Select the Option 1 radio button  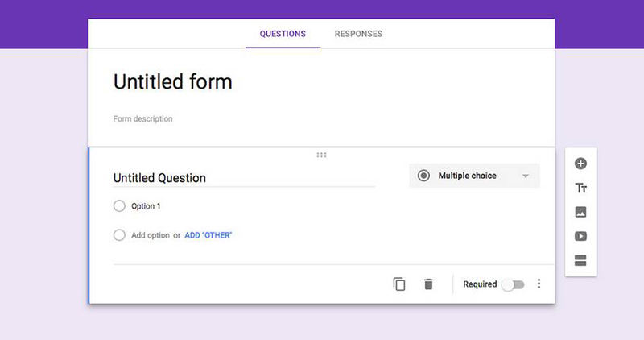pos(120,206)
